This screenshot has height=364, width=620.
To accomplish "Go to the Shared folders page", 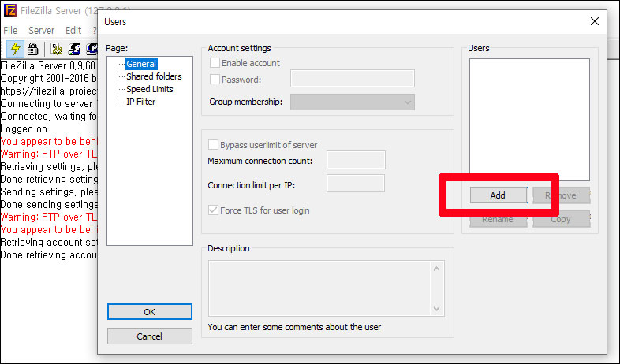I will click(154, 76).
